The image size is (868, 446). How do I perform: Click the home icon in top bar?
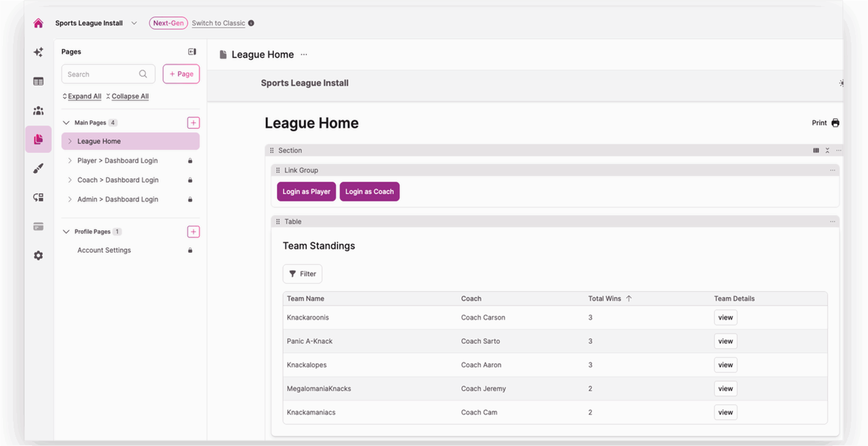click(x=38, y=23)
